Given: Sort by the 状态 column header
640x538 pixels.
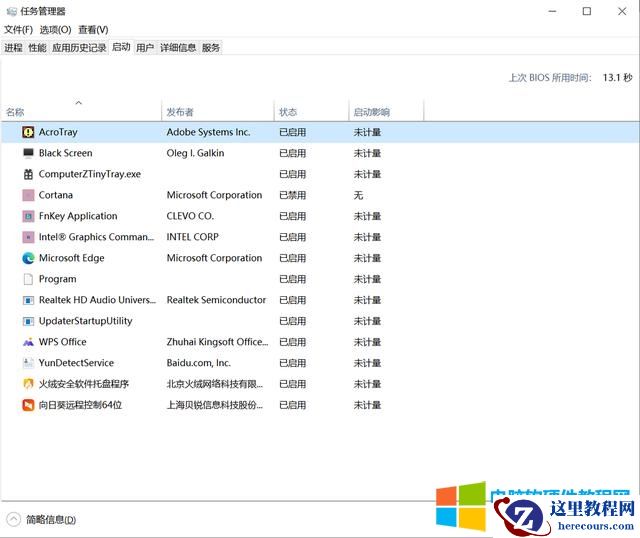Looking at the screenshot, I should (288, 112).
